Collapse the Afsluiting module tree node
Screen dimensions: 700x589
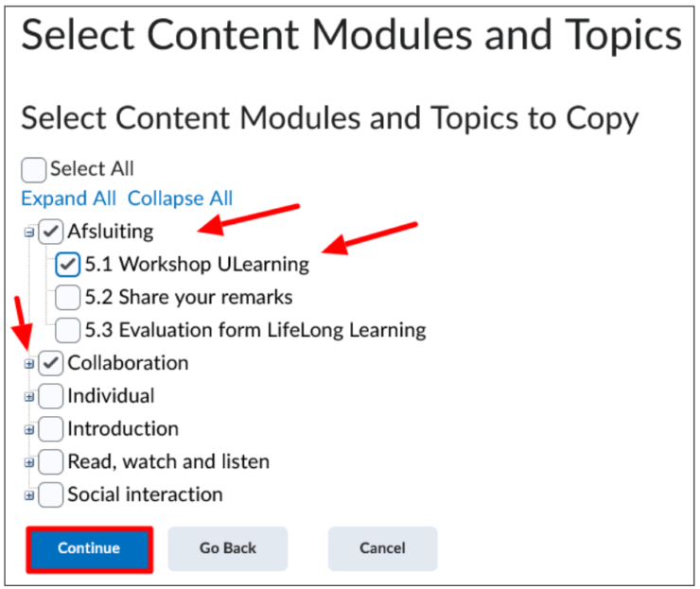[29, 232]
